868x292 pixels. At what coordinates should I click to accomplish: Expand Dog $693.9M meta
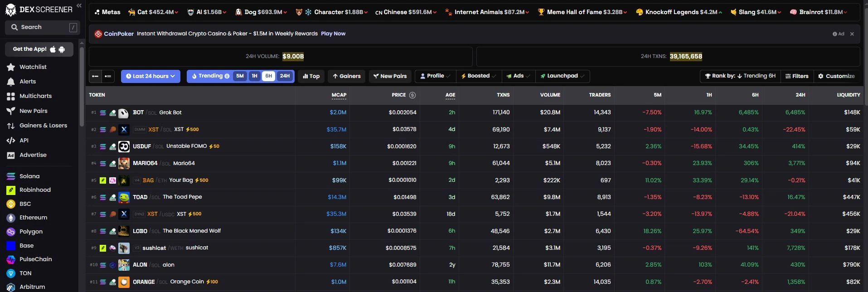coord(261,12)
